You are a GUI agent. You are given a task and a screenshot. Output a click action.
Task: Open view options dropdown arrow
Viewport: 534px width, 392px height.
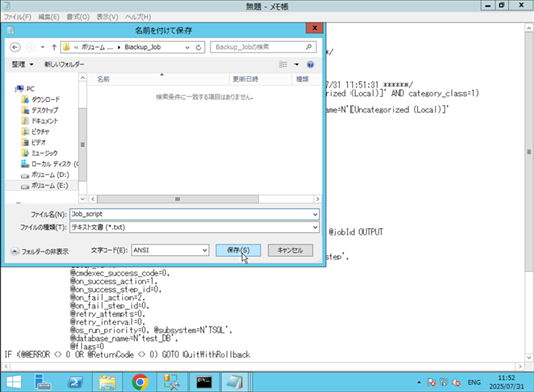tap(296, 64)
